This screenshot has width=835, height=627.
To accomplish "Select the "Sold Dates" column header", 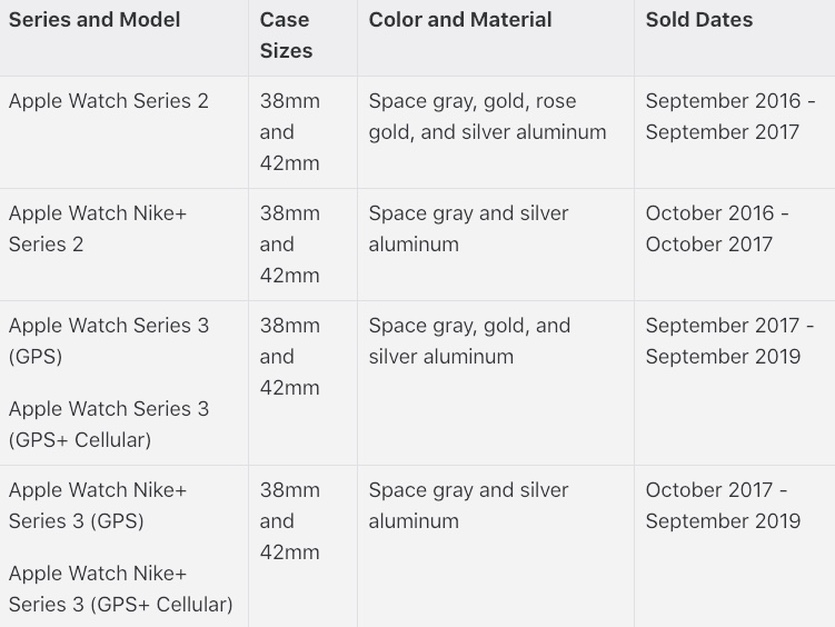I will (699, 20).
